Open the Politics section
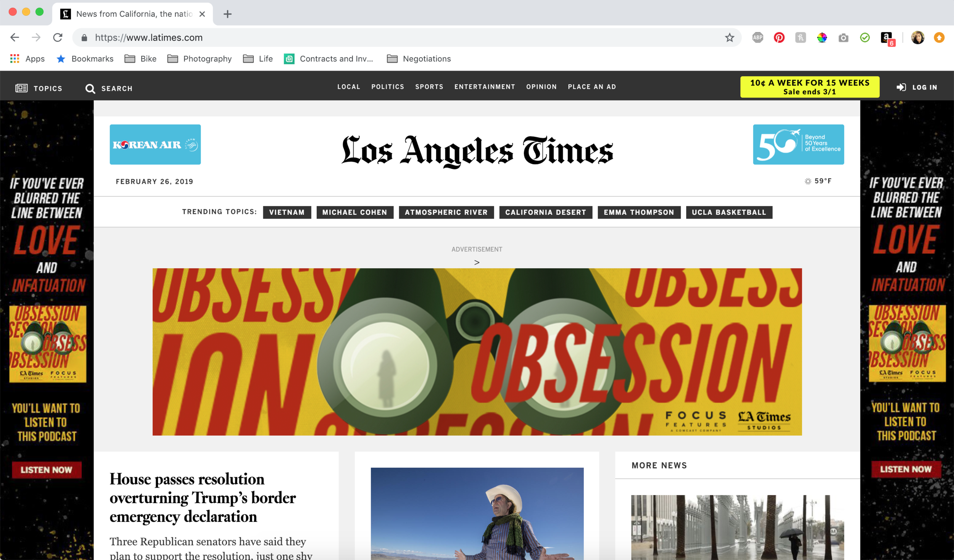 [x=388, y=87]
